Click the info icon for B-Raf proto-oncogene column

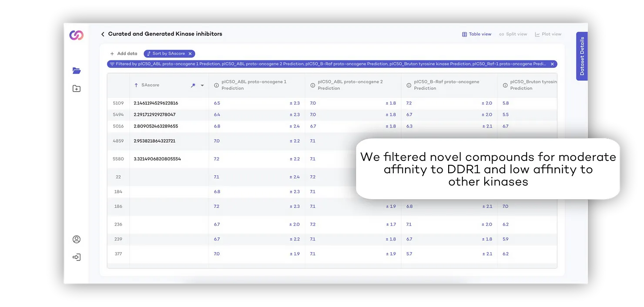click(x=409, y=85)
